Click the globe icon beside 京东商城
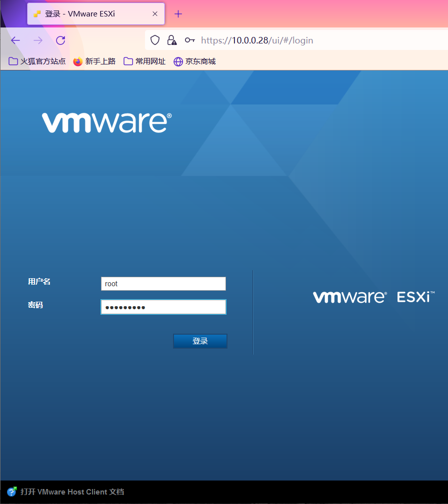The height and width of the screenshot is (504, 448). 178,61
